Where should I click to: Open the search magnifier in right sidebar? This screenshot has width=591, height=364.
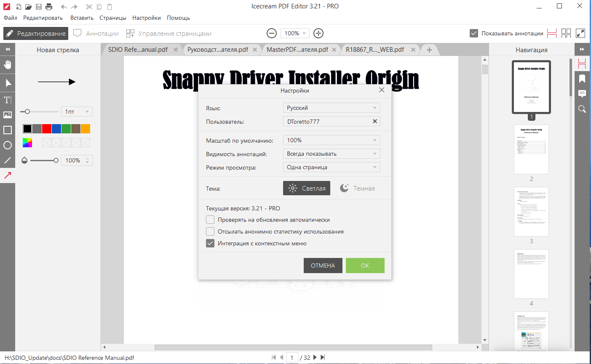(x=582, y=109)
